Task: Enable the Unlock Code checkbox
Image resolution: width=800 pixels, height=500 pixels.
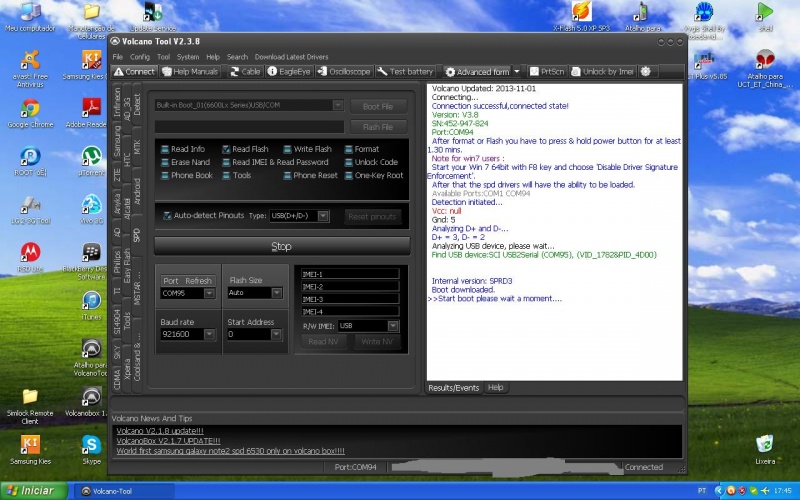Action: click(348, 162)
